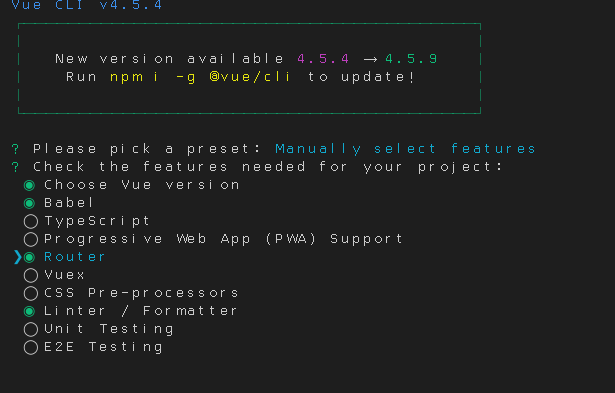
Task: Click the green 4.5.9 version number
Action: pos(411,59)
